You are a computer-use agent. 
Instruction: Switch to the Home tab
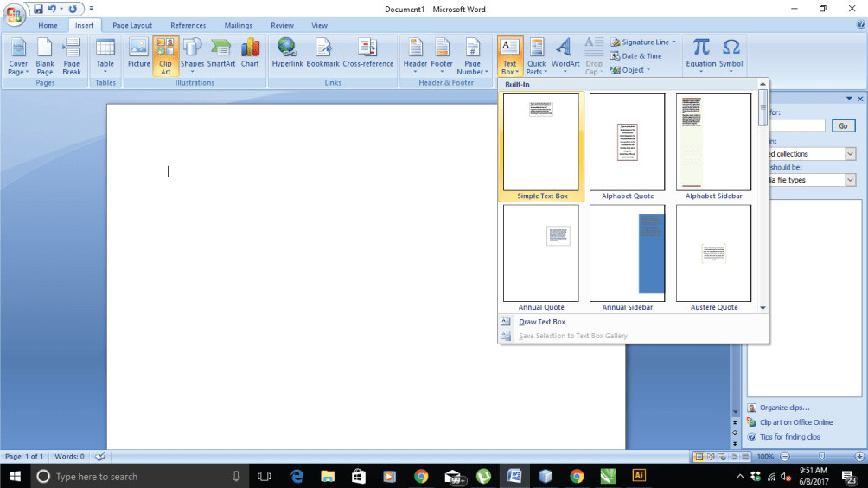[x=48, y=25]
